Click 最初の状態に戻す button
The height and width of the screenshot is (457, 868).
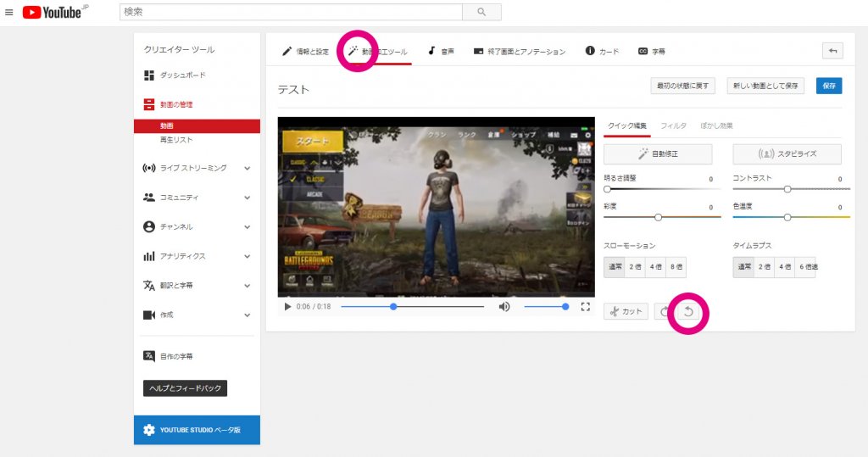pos(682,86)
